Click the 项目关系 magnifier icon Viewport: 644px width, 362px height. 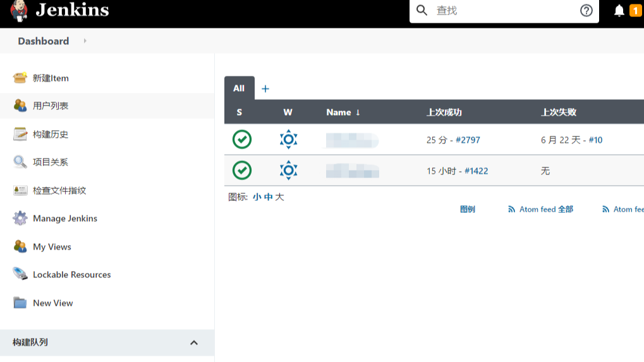[20, 162]
